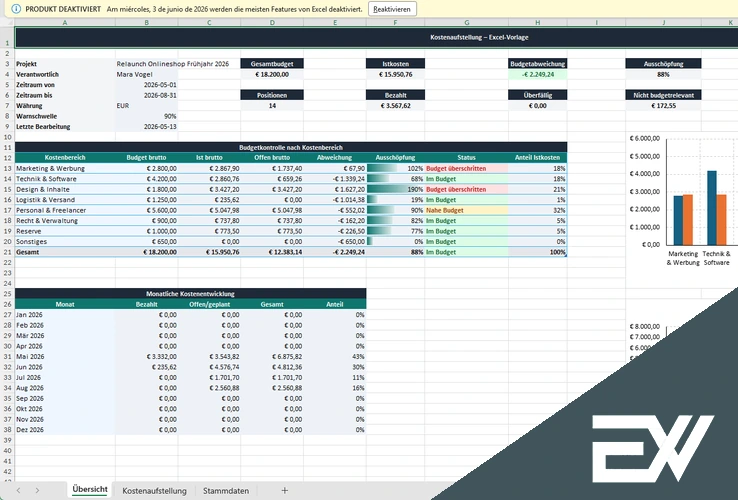
Task: Click the value under the Istkosten heading
Action: (x=395, y=74)
